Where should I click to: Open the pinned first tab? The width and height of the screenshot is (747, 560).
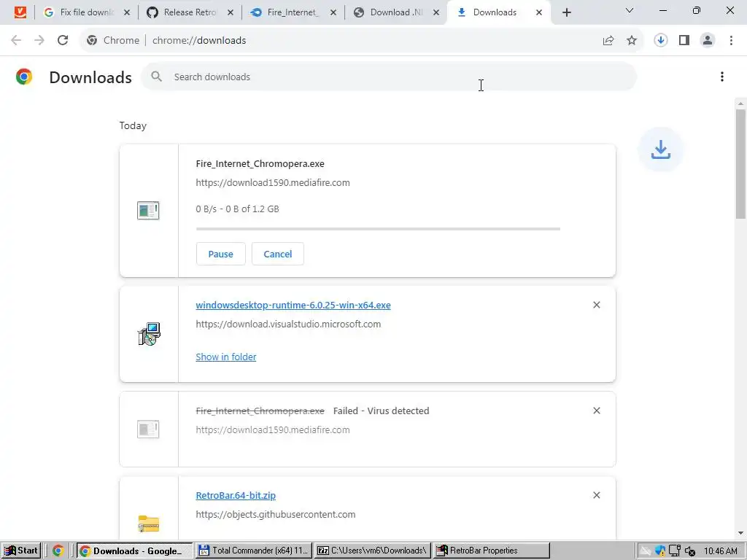20,12
